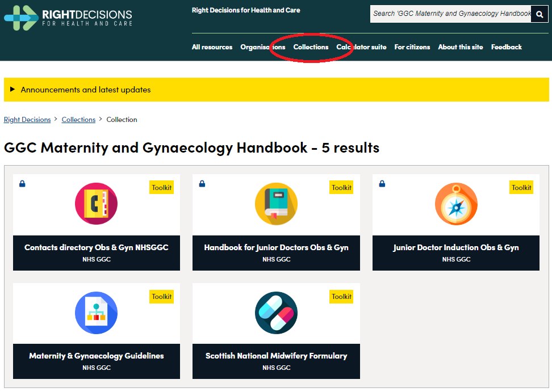Image resolution: width=552 pixels, height=392 pixels.
Task: Click the Right Decisions breadcrumb link
Action: pyautogui.click(x=27, y=120)
